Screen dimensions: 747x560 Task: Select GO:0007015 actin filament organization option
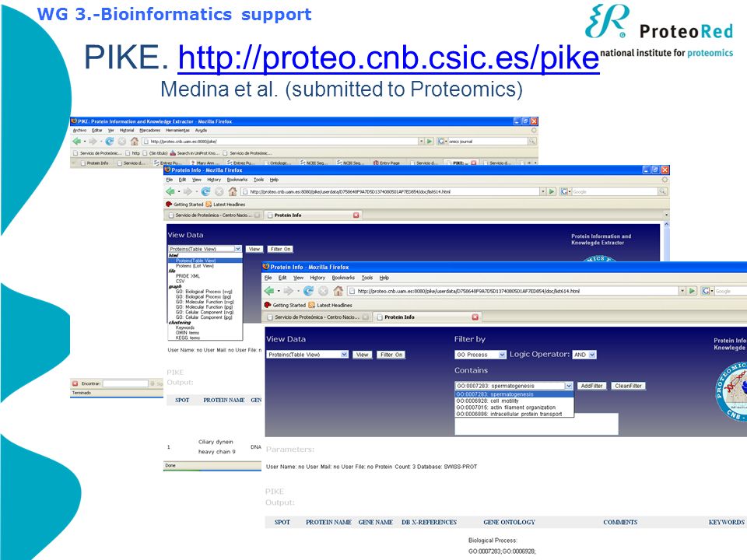pyautogui.click(x=514, y=408)
